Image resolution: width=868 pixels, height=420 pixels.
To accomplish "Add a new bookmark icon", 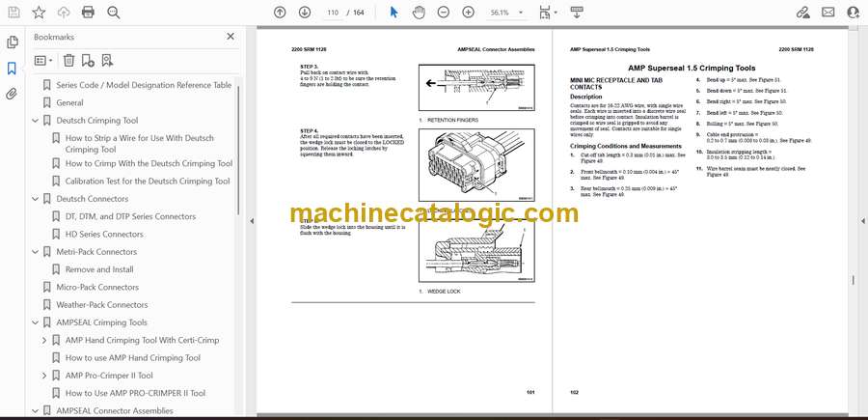I will (x=88, y=61).
